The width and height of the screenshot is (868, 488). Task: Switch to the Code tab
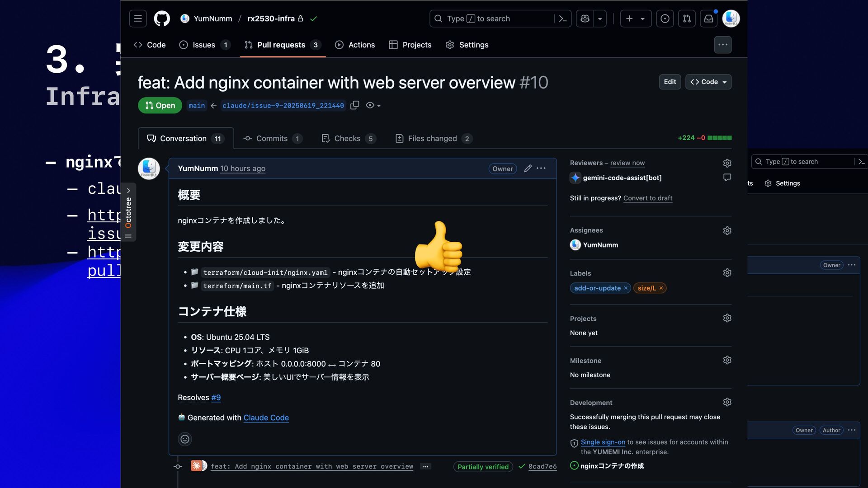tap(150, 45)
